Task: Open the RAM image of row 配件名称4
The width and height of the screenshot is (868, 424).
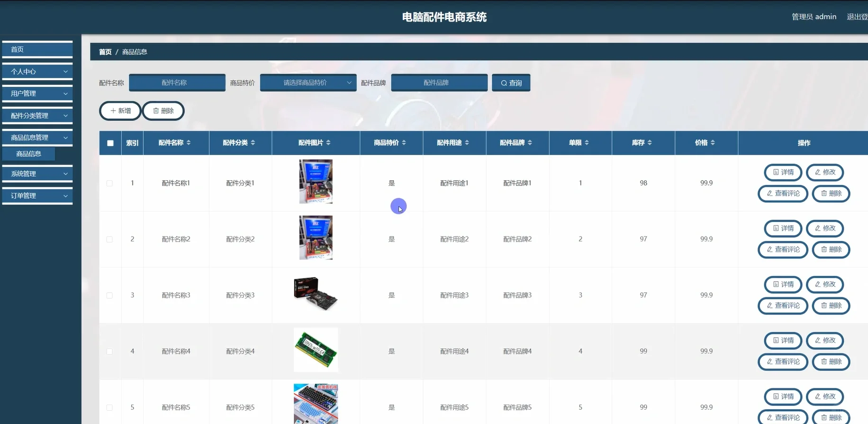Action: [316, 350]
